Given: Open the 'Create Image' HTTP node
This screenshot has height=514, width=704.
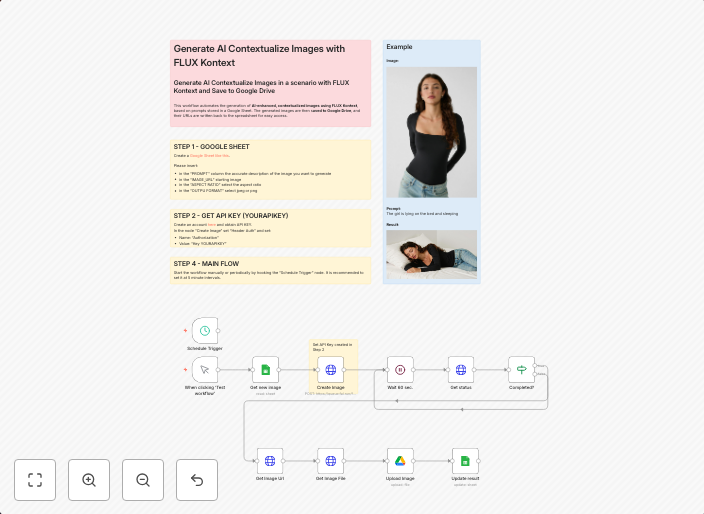Looking at the screenshot, I should [330, 369].
